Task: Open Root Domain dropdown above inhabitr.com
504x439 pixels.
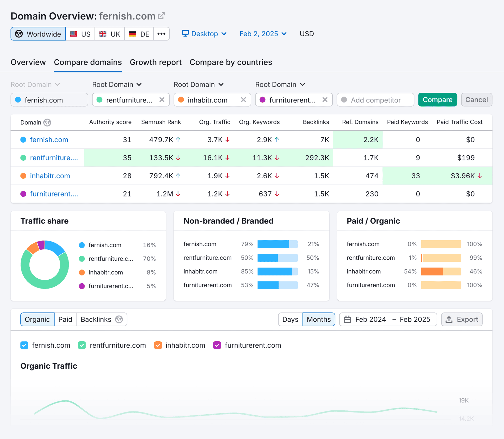Action: point(199,85)
